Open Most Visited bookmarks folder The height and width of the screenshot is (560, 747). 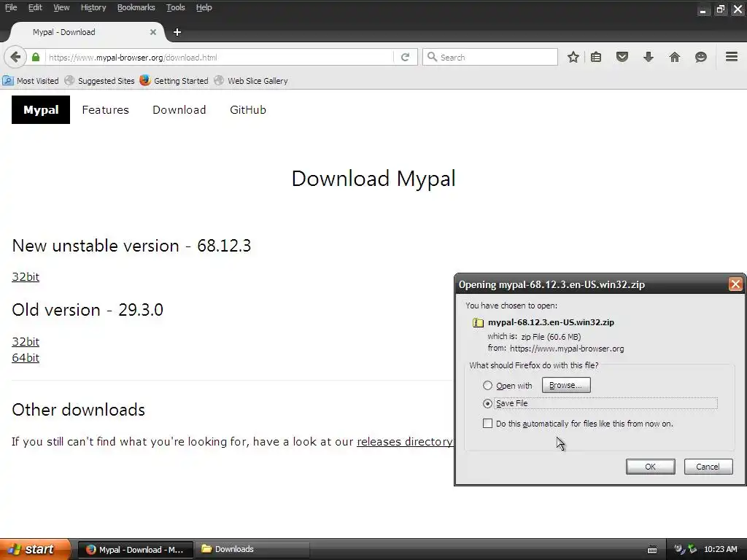31,80
